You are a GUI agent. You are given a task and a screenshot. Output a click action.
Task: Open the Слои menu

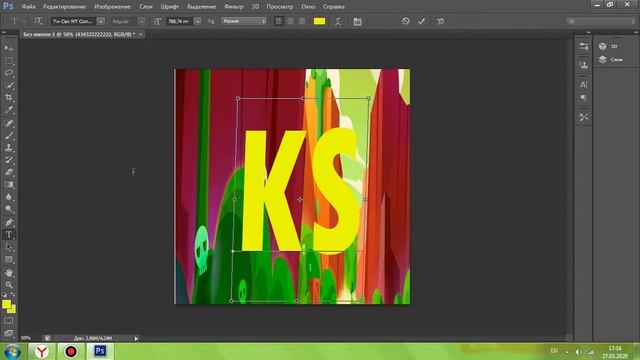click(146, 7)
